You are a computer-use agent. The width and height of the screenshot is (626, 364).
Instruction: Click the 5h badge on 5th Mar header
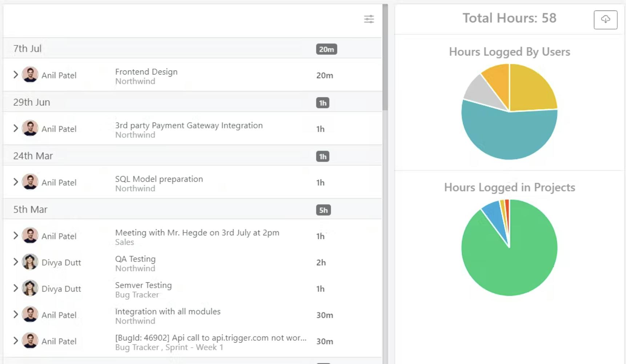click(324, 210)
